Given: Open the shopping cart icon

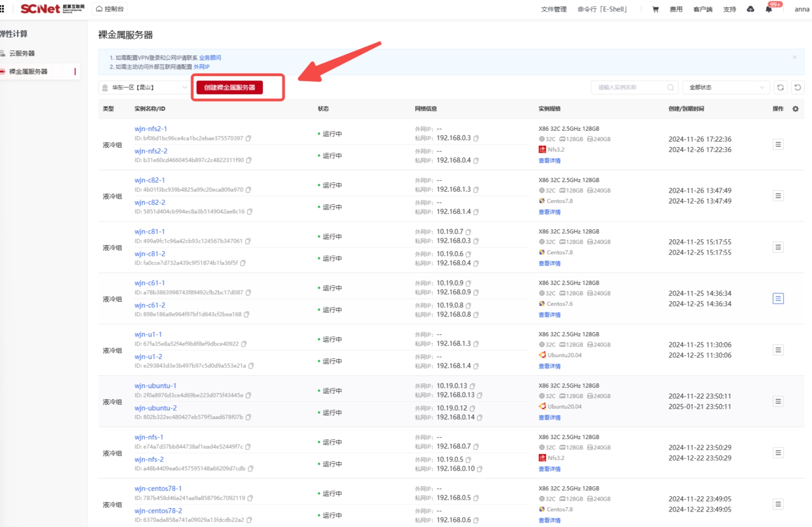Looking at the screenshot, I should click(655, 9).
